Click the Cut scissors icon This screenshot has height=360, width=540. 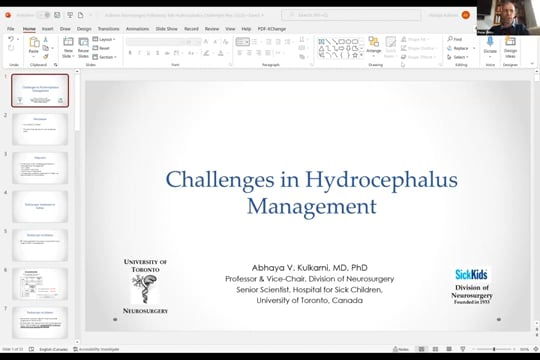click(x=45, y=40)
